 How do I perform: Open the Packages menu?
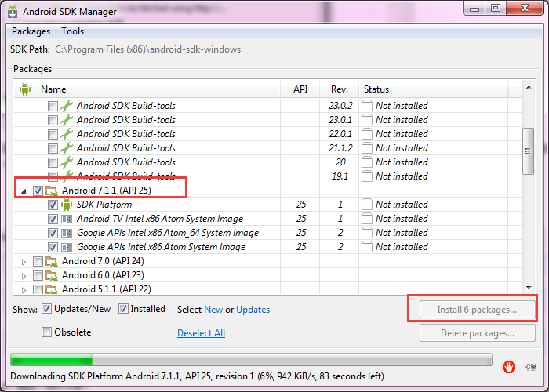coord(31,31)
